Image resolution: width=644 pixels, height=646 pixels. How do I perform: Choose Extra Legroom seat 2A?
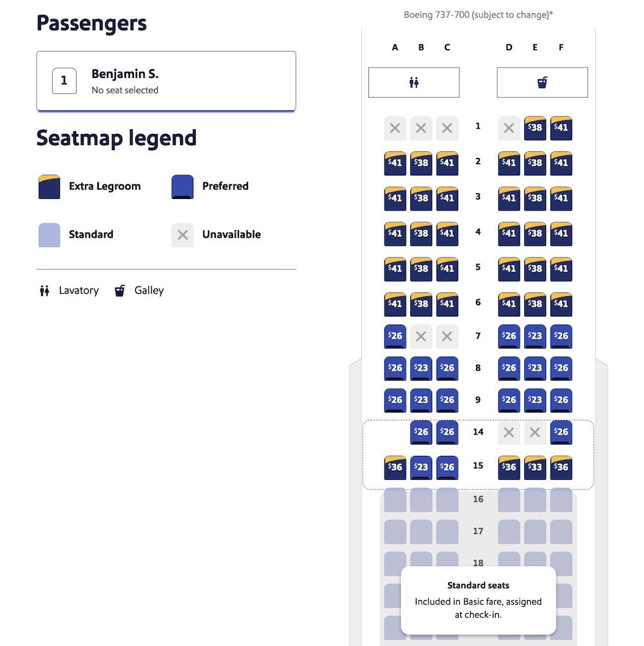click(395, 163)
